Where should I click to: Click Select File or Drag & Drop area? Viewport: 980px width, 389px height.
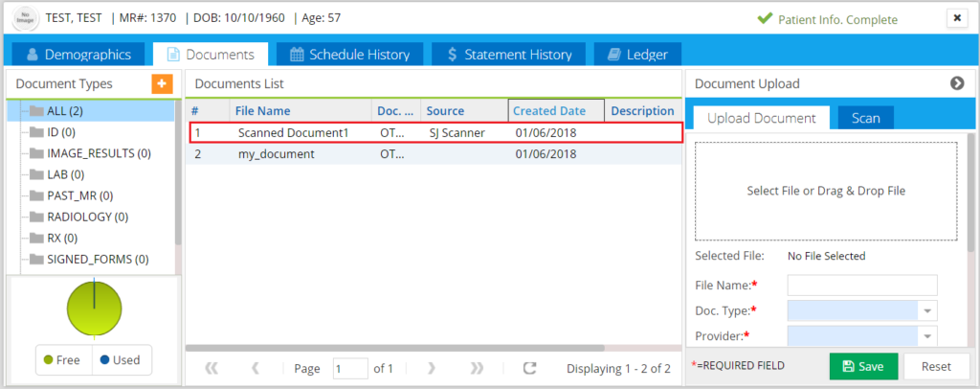point(826,191)
